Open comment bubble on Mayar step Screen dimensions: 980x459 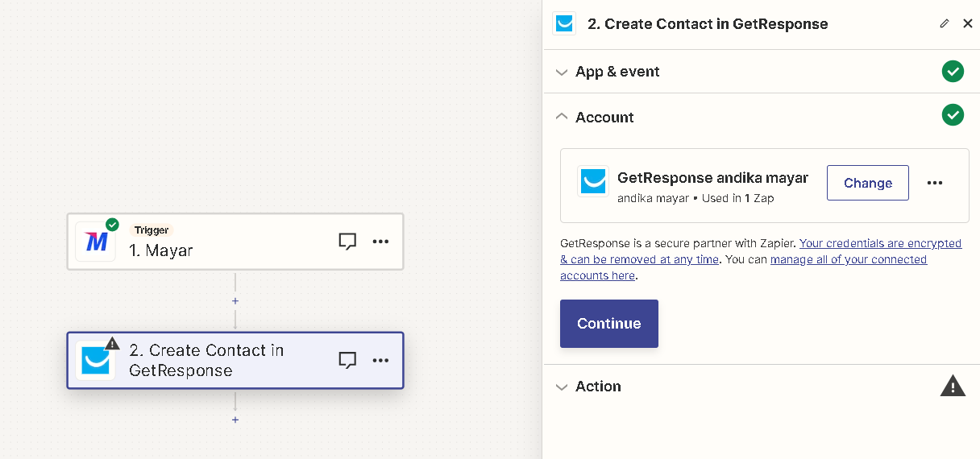coord(347,242)
